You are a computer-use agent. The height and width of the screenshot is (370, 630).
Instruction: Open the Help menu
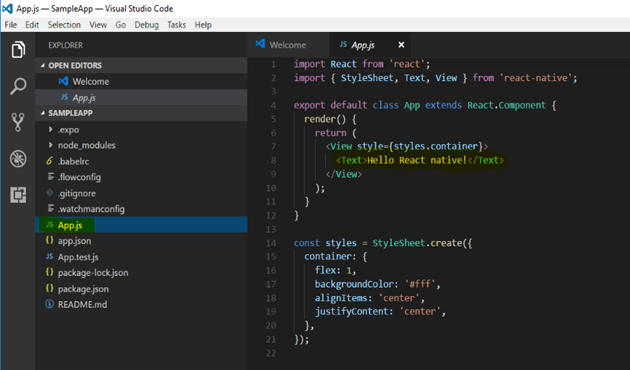[203, 25]
